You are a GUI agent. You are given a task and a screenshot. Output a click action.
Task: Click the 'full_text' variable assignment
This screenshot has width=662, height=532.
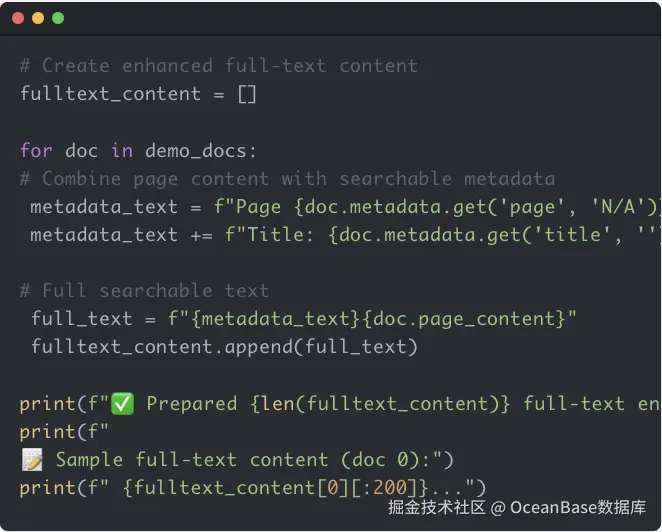[x=81, y=319]
